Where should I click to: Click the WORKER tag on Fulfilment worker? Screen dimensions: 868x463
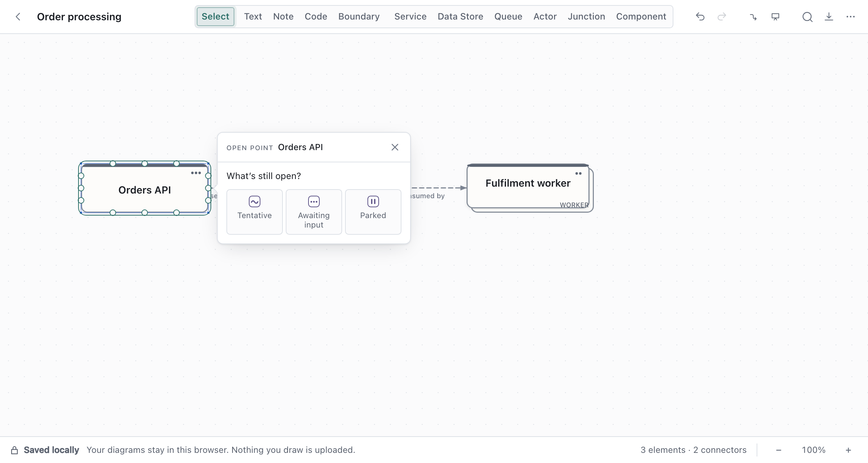click(x=574, y=205)
